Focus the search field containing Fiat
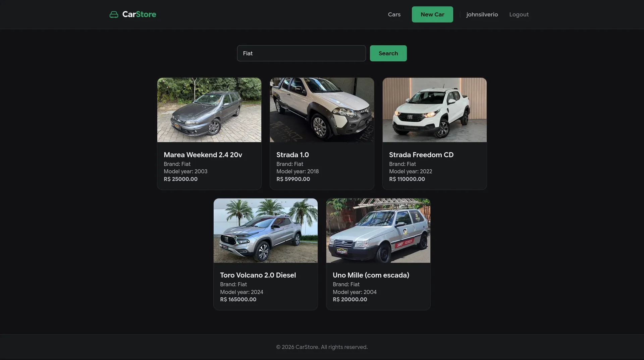644x360 pixels. [x=301, y=53]
